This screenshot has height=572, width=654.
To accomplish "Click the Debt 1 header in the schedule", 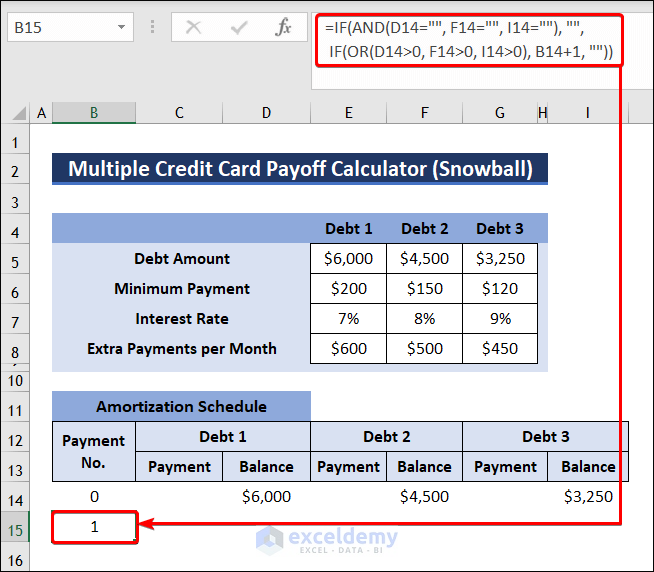I will click(223, 436).
